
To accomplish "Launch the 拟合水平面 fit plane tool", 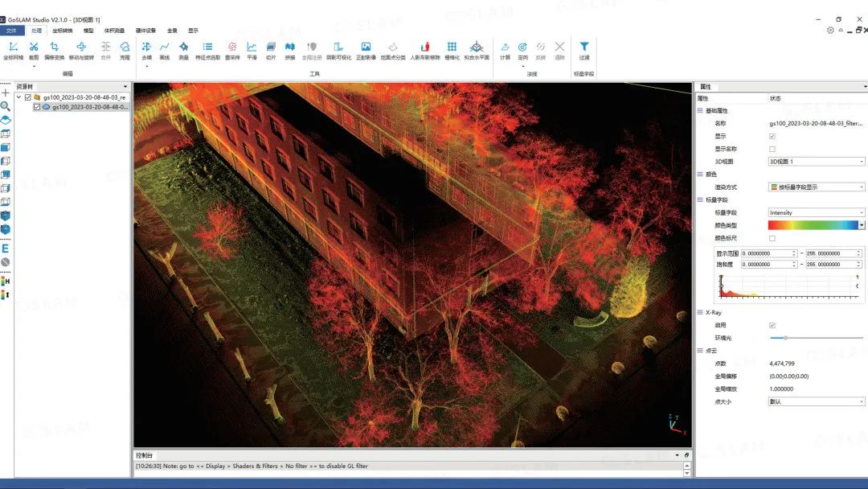I will point(477,50).
